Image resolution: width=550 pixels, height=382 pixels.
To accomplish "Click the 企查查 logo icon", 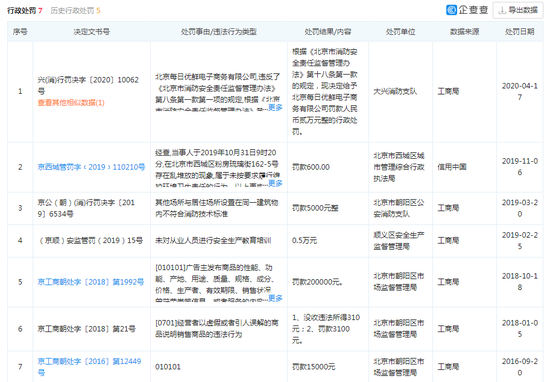I will pos(451,10).
